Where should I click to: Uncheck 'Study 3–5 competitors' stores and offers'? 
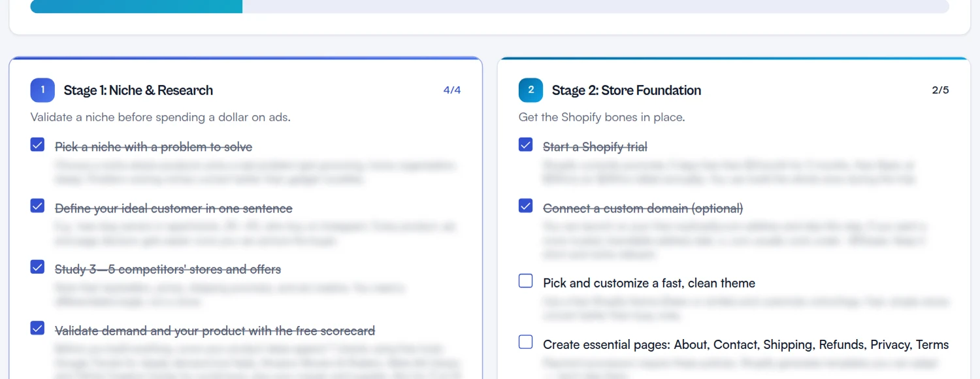pos(37,267)
